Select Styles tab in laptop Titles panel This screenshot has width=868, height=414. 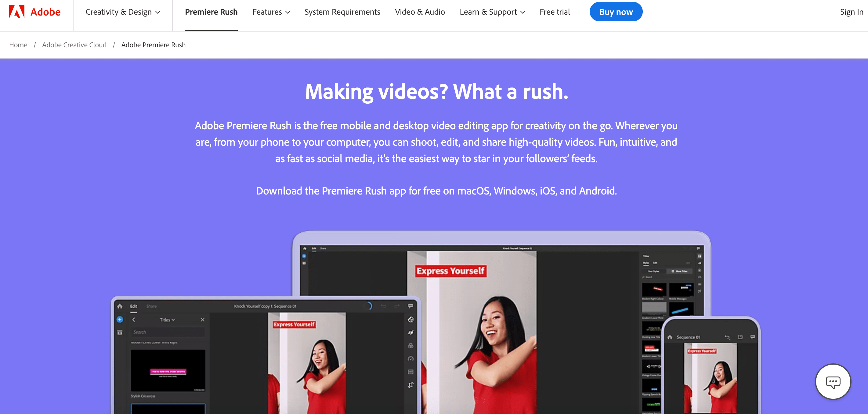[646, 263]
